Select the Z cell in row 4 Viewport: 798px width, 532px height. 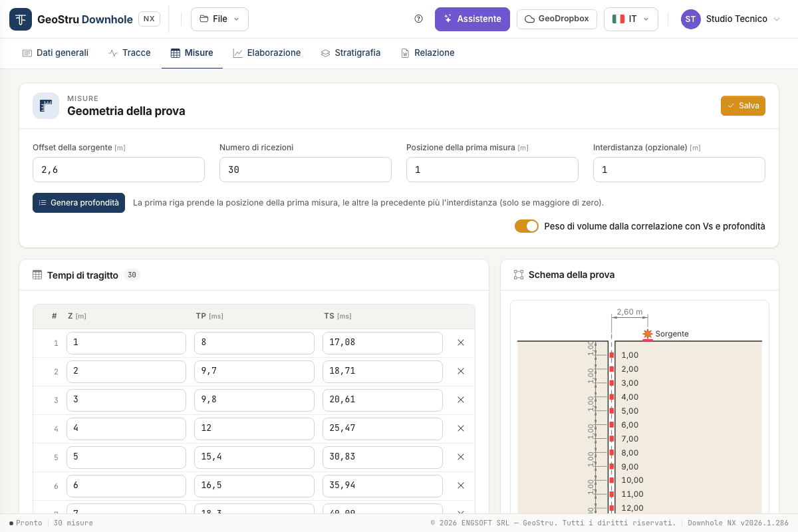[126, 429]
